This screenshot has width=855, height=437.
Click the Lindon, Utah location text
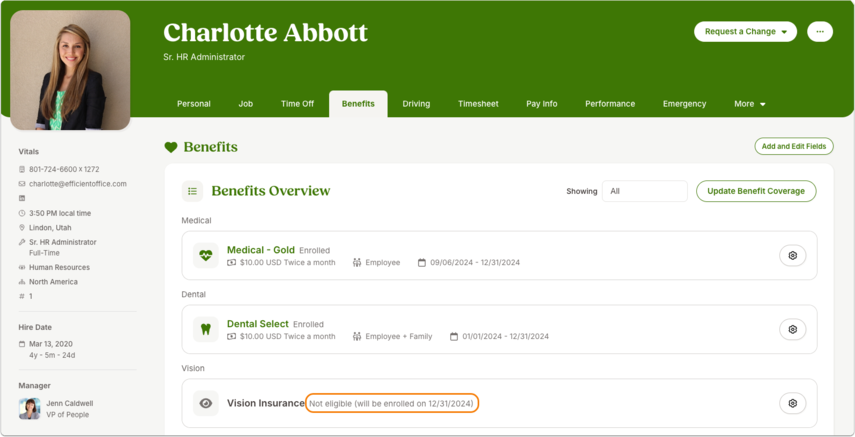point(50,228)
